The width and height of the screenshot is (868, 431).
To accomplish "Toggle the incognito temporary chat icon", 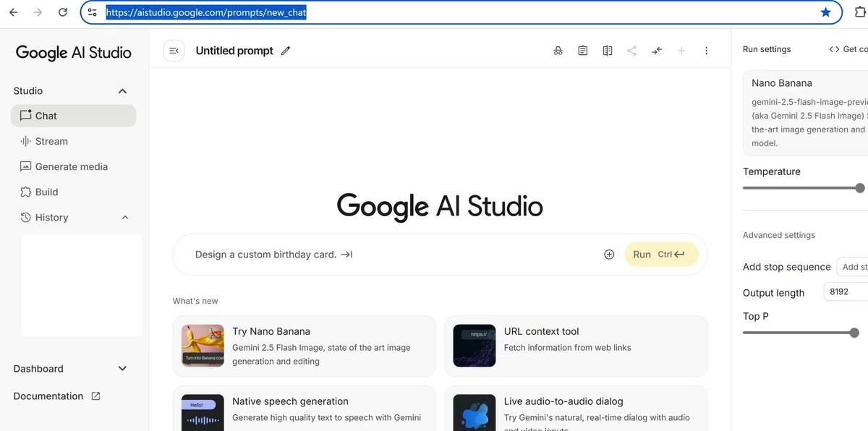I will click(x=558, y=51).
